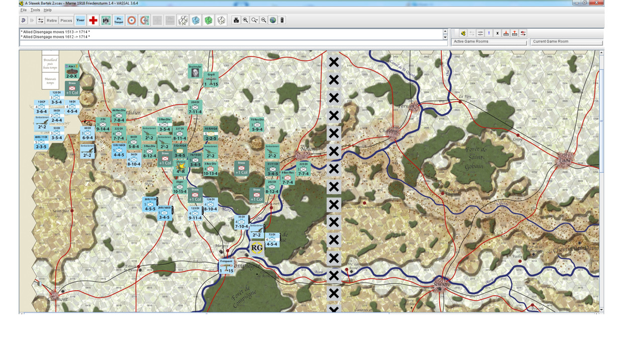Click the Retire button

[52, 20]
